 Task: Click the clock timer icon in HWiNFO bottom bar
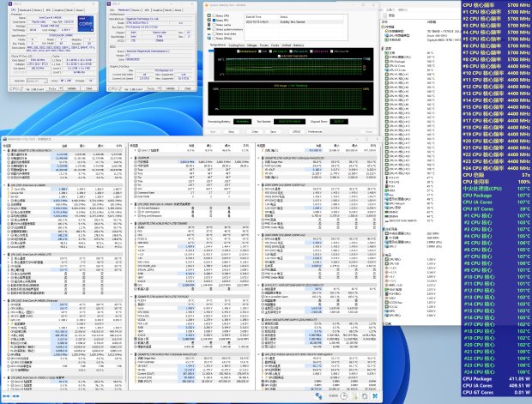pyautogui.click(x=343, y=396)
